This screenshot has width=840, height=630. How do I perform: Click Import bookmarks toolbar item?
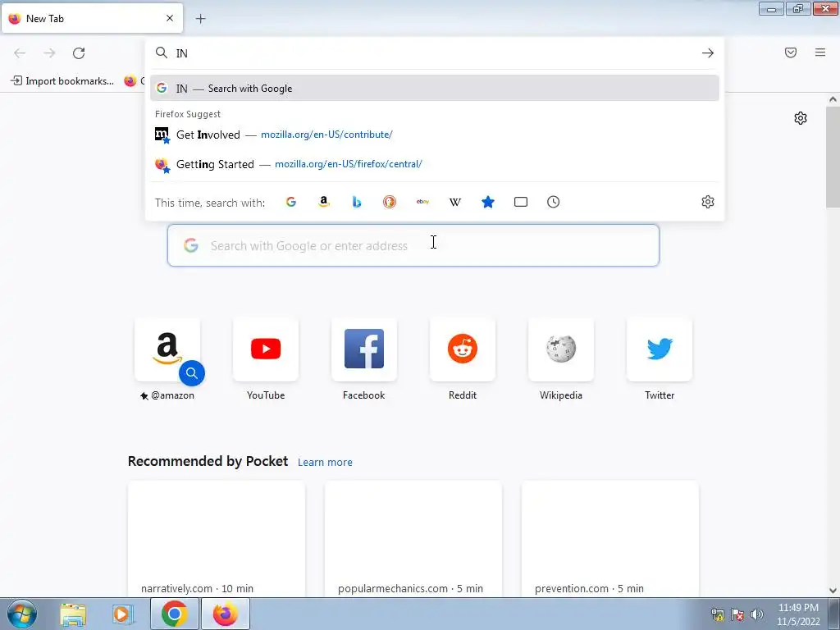(62, 81)
